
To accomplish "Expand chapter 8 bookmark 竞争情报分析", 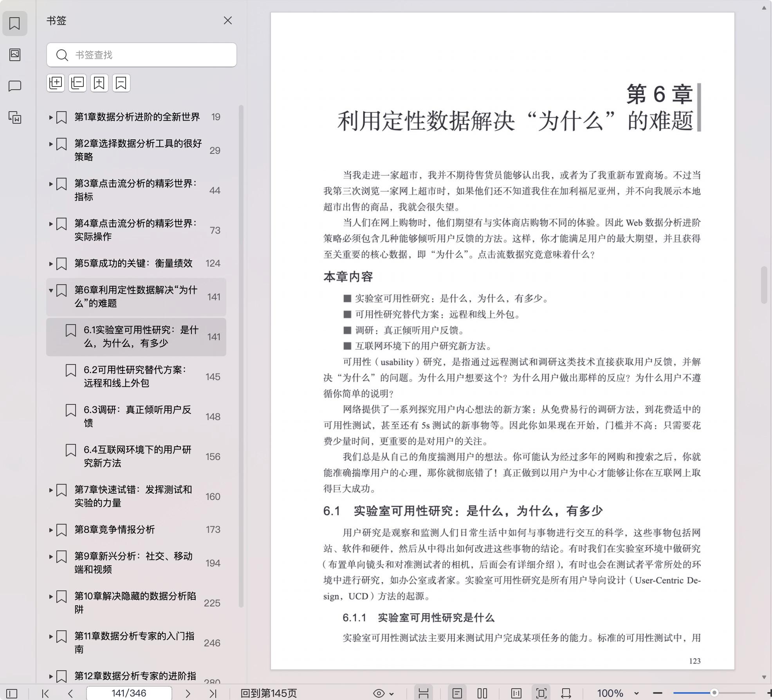I will point(51,530).
